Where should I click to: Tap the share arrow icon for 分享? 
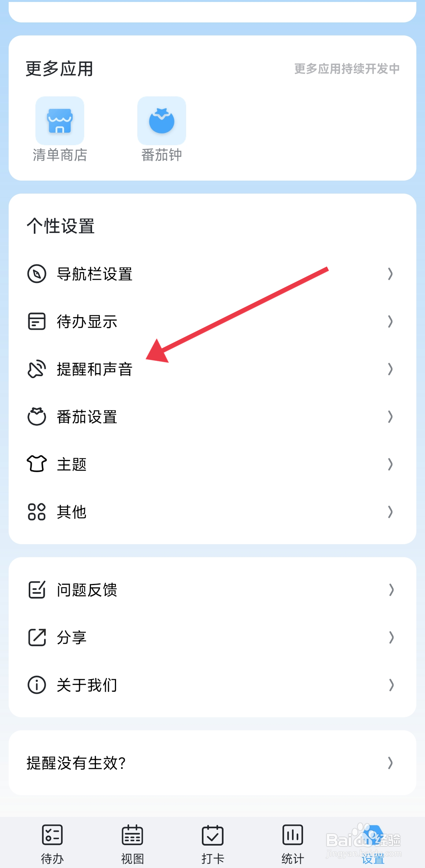37,637
